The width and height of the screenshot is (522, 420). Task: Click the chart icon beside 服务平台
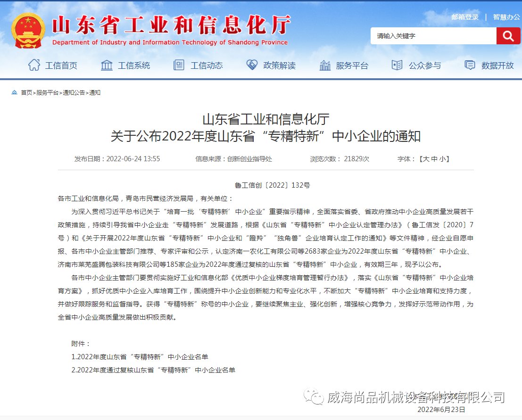(325, 65)
